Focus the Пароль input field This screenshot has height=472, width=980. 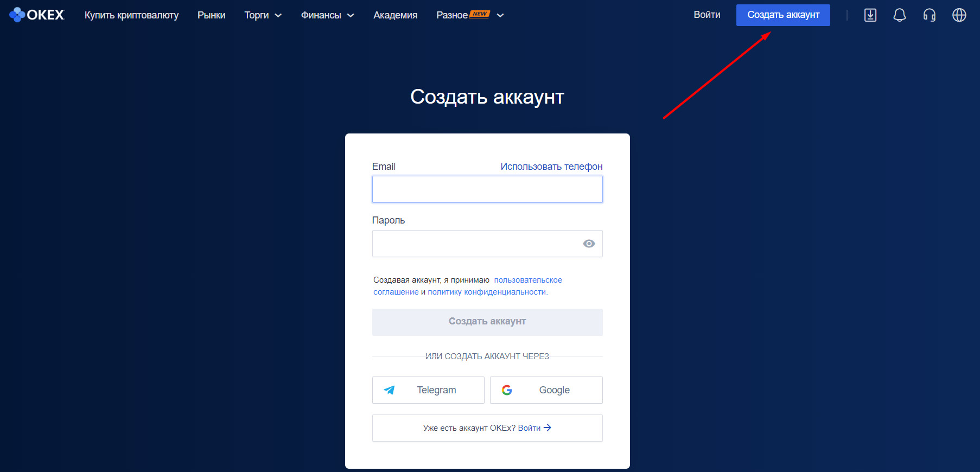tap(487, 244)
